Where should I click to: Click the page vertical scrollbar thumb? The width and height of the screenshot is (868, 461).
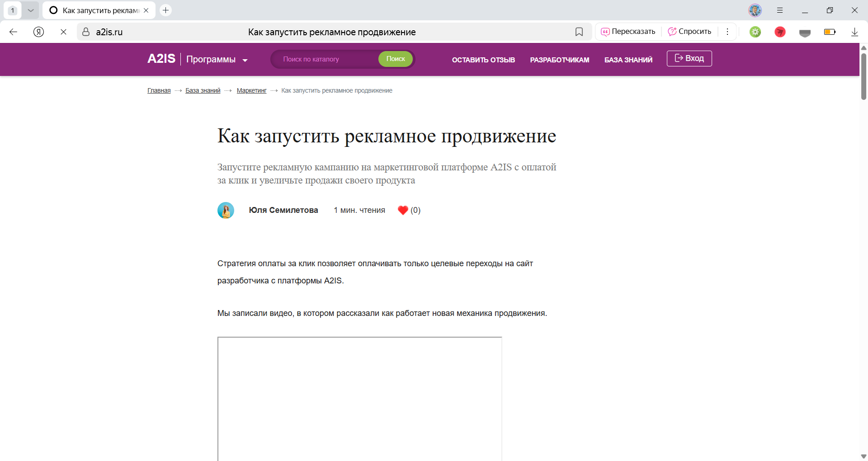click(863, 77)
